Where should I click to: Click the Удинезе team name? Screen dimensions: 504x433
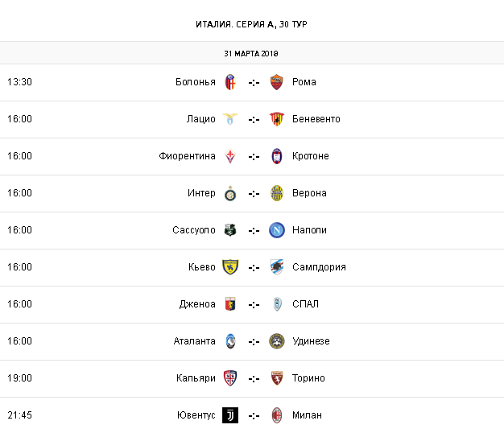click(x=311, y=341)
